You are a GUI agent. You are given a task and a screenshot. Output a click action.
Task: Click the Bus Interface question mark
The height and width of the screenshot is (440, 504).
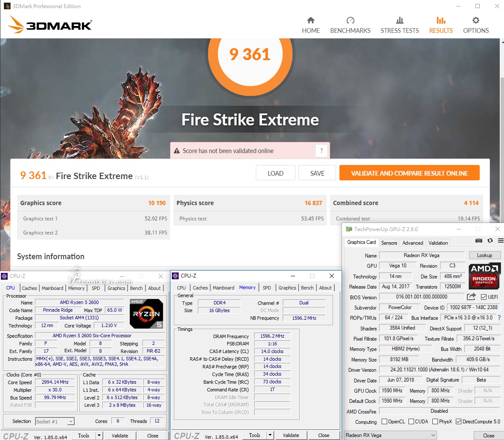[x=499, y=318]
